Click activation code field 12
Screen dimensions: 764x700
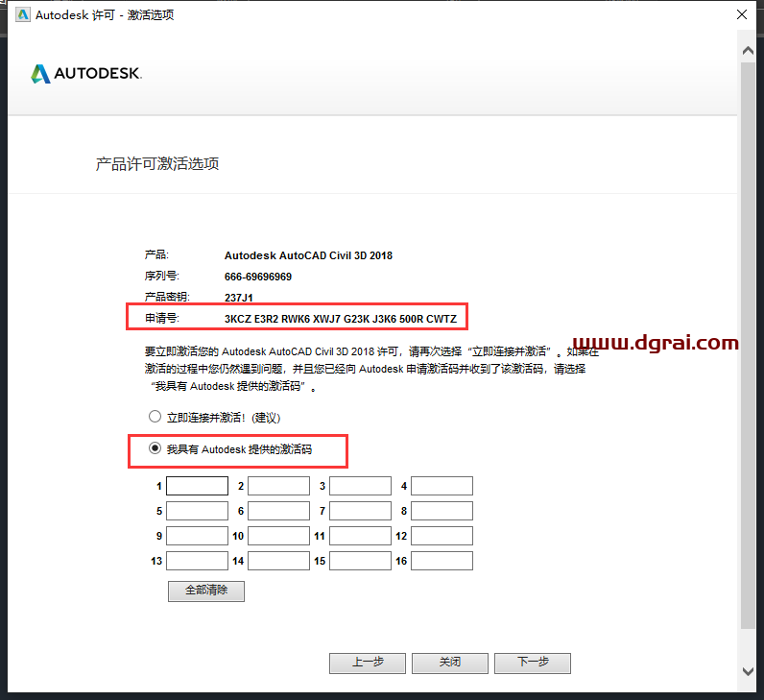coord(442,536)
